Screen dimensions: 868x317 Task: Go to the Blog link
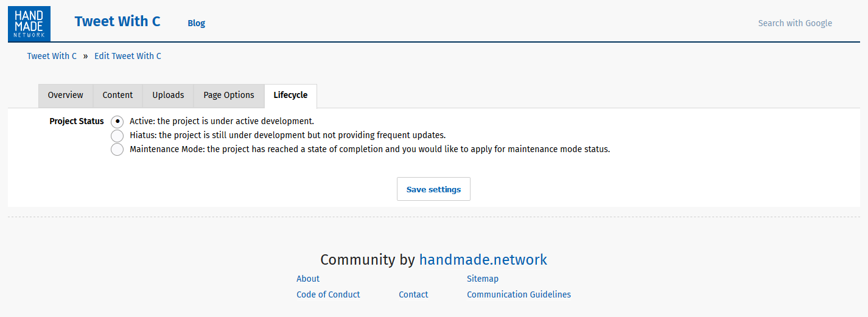(196, 23)
